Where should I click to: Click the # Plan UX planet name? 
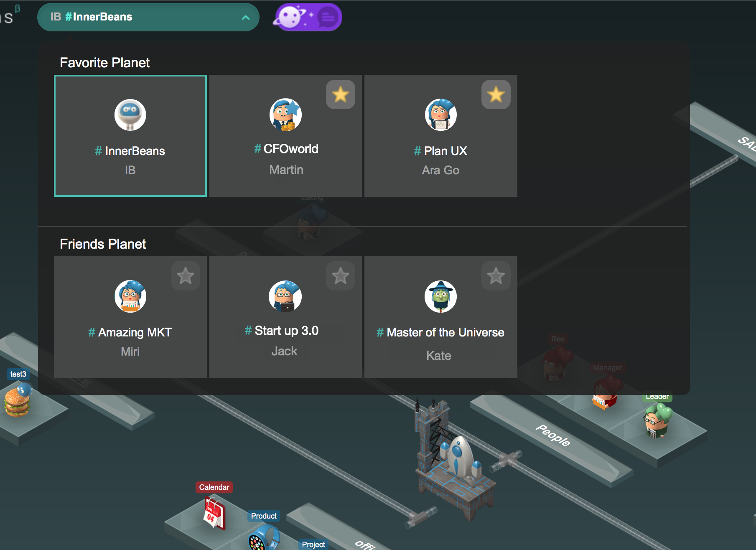(x=440, y=151)
